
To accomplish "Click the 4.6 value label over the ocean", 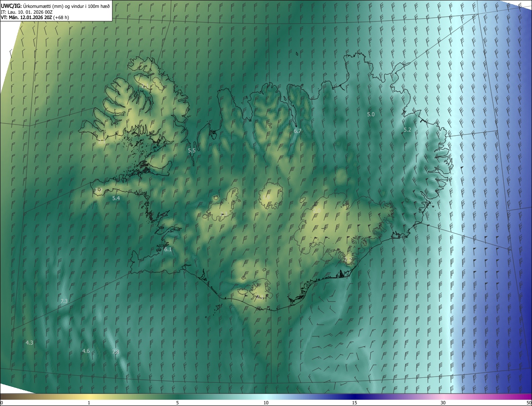I will (x=86, y=351).
